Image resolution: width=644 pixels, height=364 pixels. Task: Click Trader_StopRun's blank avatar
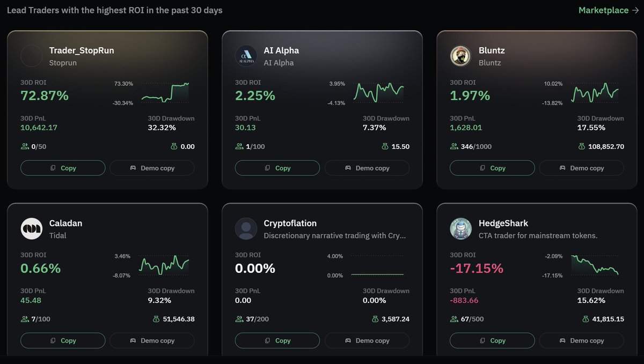(x=31, y=56)
